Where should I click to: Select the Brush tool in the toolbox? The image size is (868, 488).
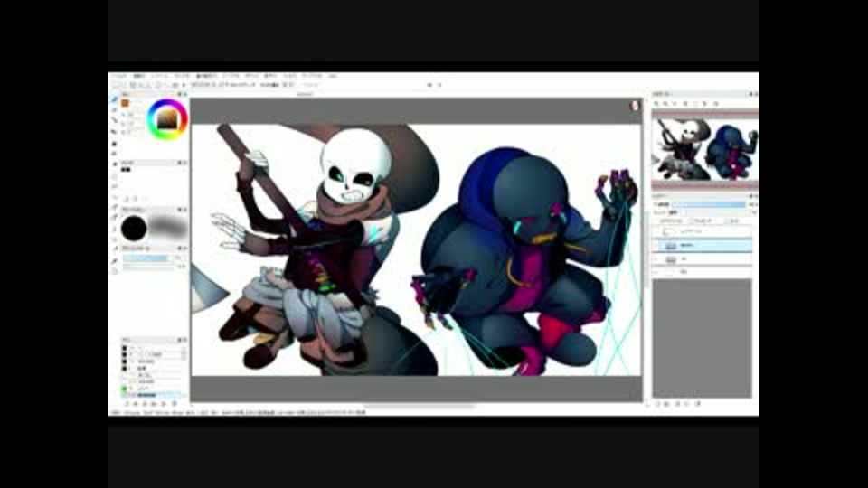pyautogui.click(x=115, y=100)
